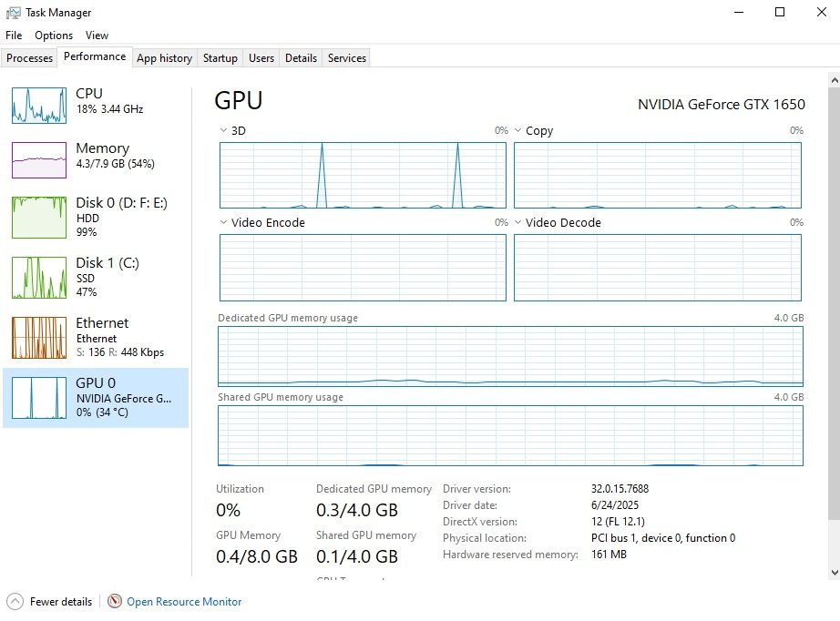
Task: Click the CPU '18% 3.44 GHz' text
Action: 110,109
